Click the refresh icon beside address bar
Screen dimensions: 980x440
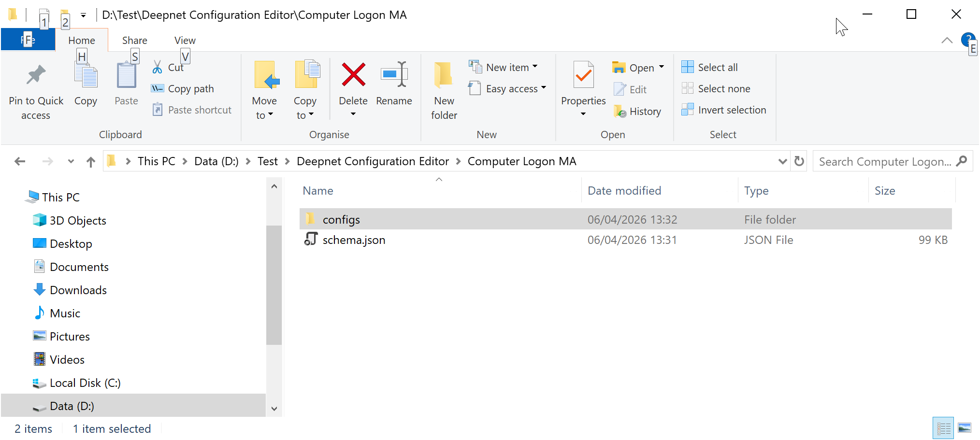coord(799,161)
